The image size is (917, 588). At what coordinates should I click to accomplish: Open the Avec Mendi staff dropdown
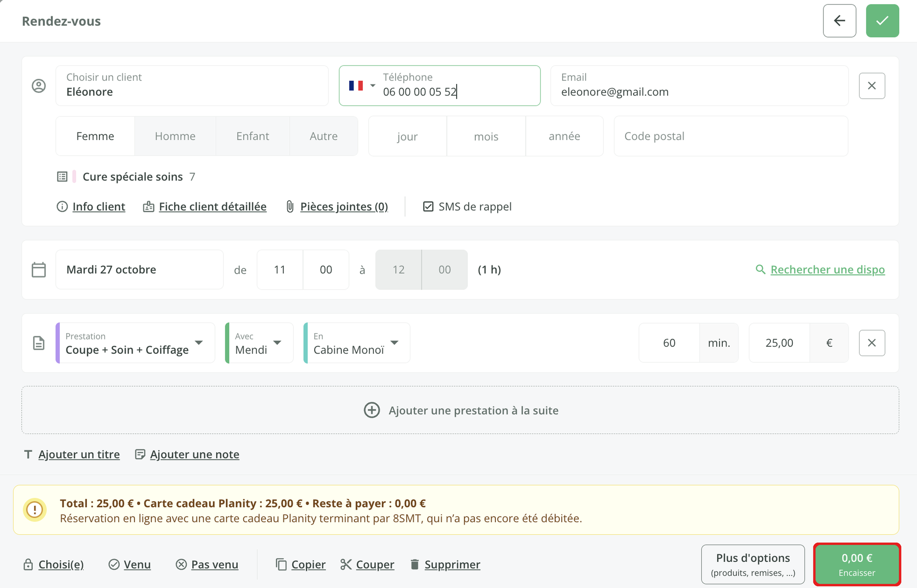[x=259, y=343]
